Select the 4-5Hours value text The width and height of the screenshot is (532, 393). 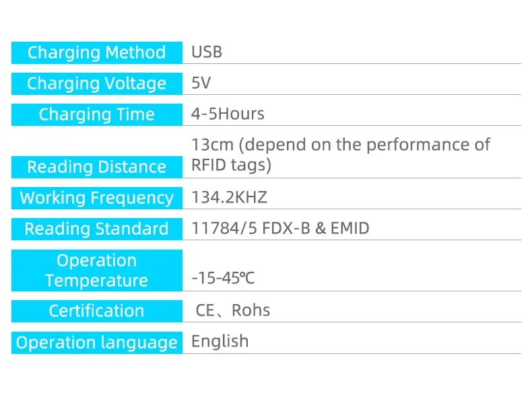click(x=228, y=114)
